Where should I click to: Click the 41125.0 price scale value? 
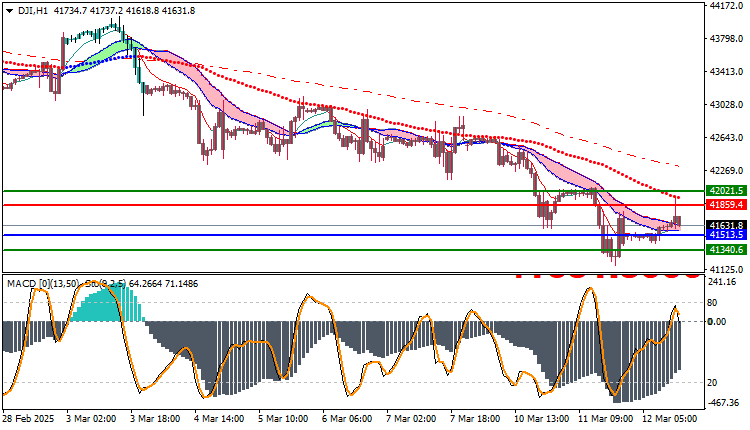(x=727, y=269)
